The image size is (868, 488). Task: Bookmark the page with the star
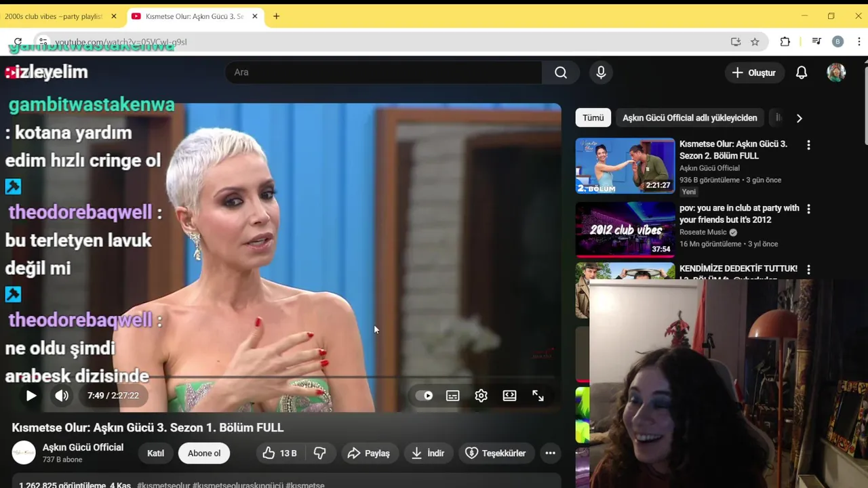(x=755, y=42)
